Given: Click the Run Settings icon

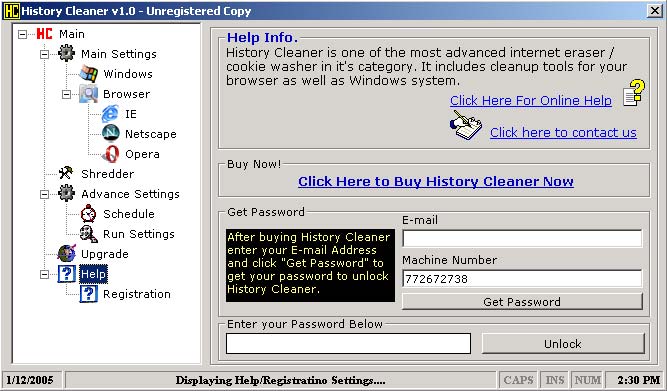Looking at the screenshot, I should coord(88,234).
